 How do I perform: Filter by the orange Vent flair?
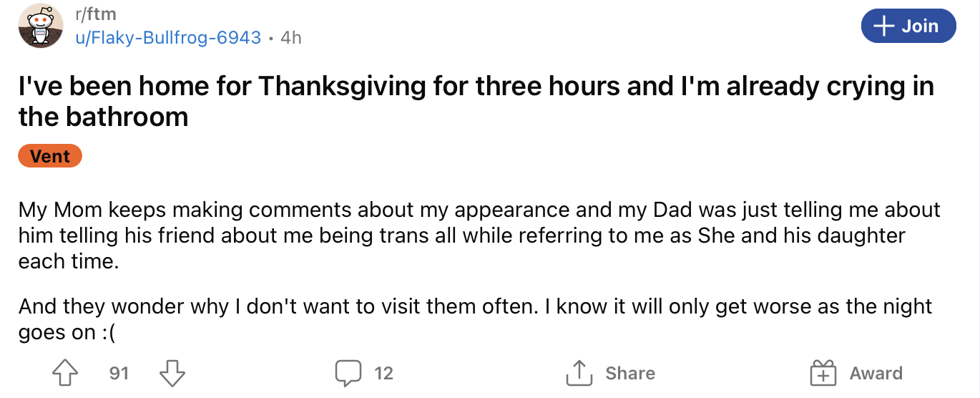coord(50,156)
